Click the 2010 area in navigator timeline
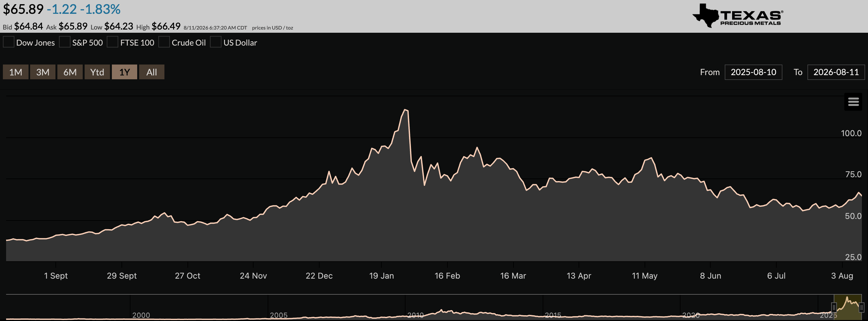This screenshot has height=321, width=868. (415, 315)
